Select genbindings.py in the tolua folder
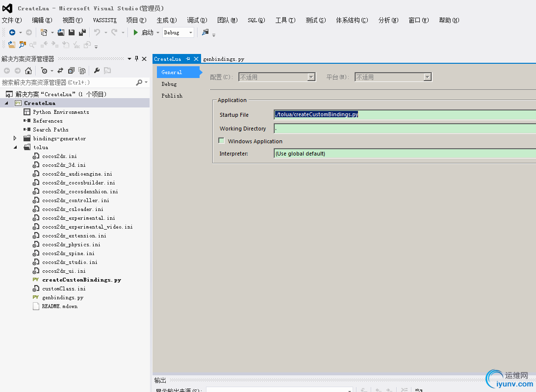The height and width of the screenshot is (392, 536). (x=63, y=297)
